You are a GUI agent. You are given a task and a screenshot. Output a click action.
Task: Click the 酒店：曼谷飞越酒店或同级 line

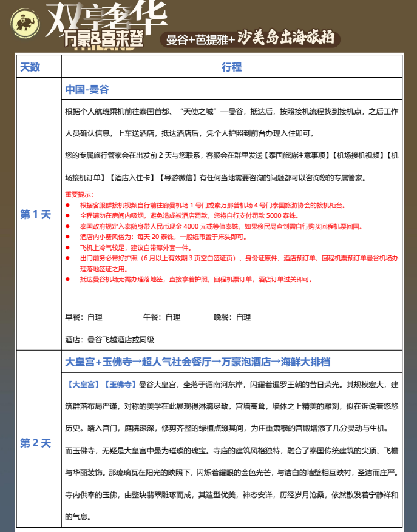point(110,340)
